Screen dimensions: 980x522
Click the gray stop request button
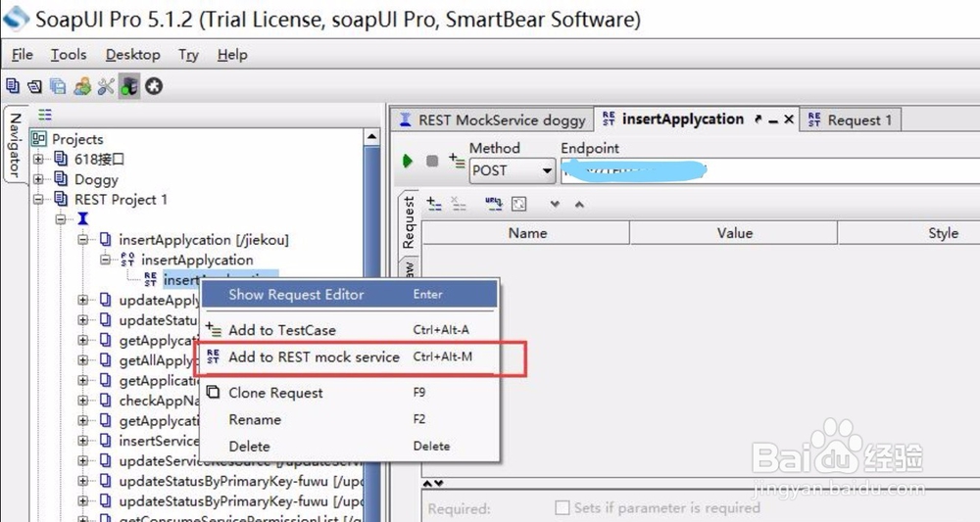pos(432,161)
